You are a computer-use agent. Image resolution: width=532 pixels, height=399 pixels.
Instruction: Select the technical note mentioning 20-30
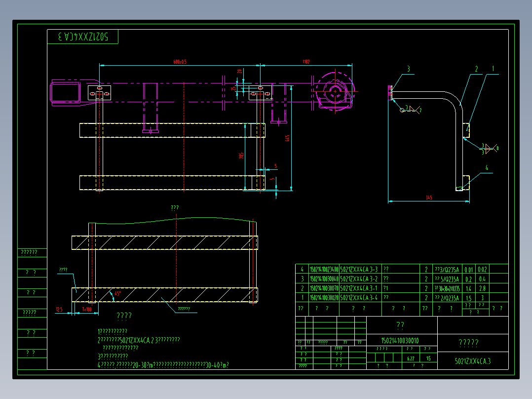point(163,365)
